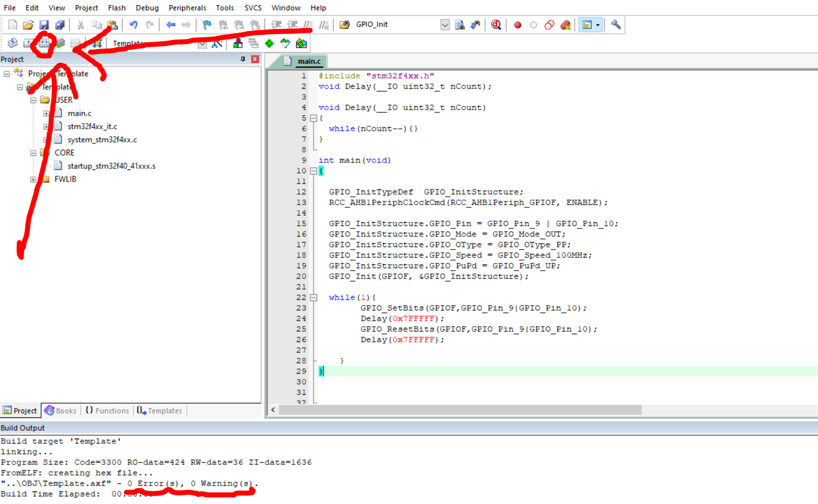Image resolution: width=818 pixels, height=504 pixels.
Task: Create a new file from the toolbar
Action: [x=13, y=25]
